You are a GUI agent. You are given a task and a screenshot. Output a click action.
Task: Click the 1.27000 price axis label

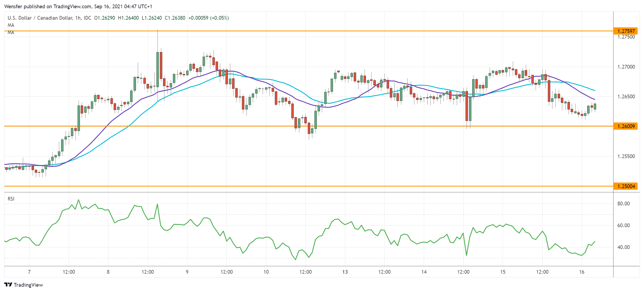[626, 67]
